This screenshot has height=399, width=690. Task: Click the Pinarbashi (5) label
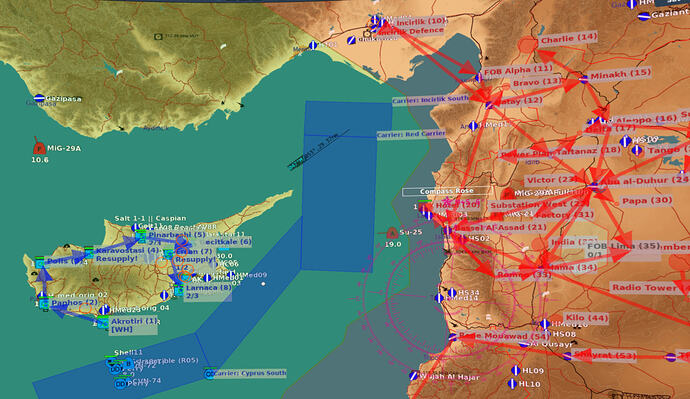point(177,235)
